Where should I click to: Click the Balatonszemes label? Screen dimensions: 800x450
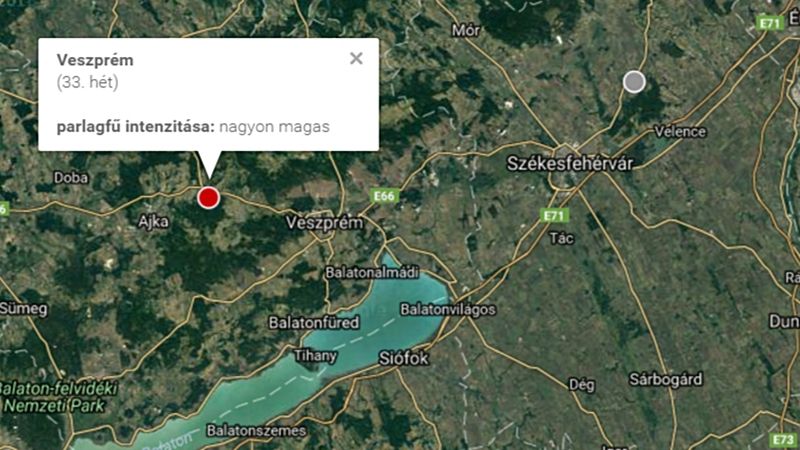click(256, 431)
